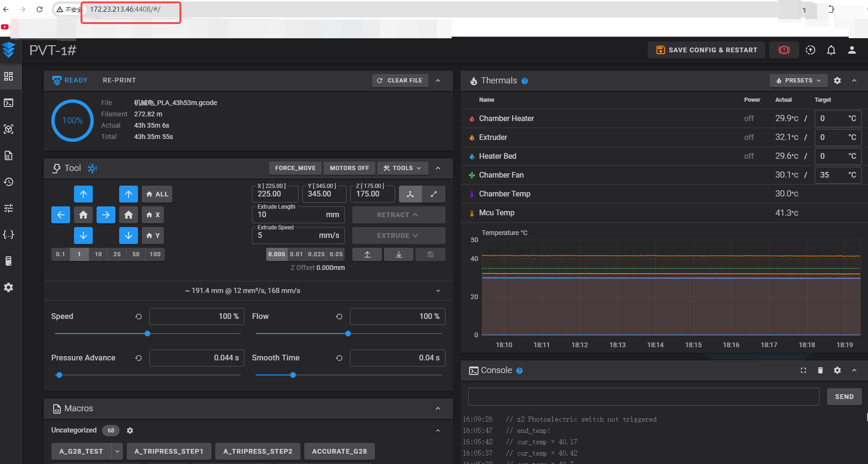The image size is (868, 464).
Task: Open the PRESETS dropdown
Action: [798, 81]
